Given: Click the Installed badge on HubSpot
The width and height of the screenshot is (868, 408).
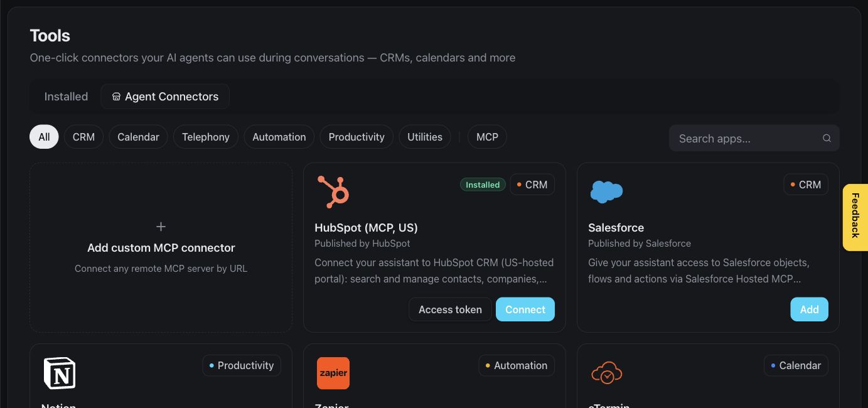Looking at the screenshot, I should tap(483, 185).
